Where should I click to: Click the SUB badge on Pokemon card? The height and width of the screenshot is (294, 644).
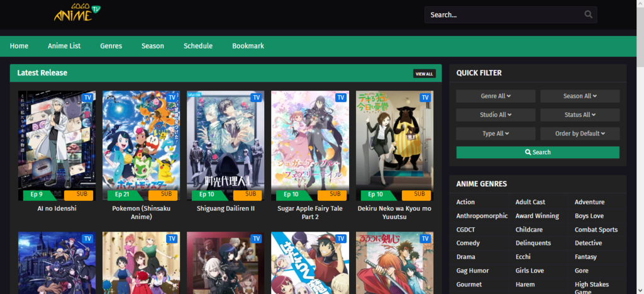tap(163, 195)
